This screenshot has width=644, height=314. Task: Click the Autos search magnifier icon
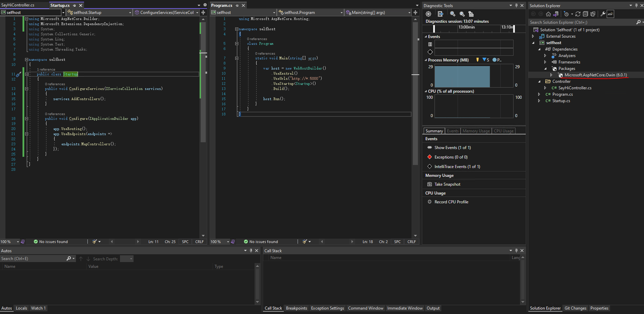pyautogui.click(x=69, y=259)
